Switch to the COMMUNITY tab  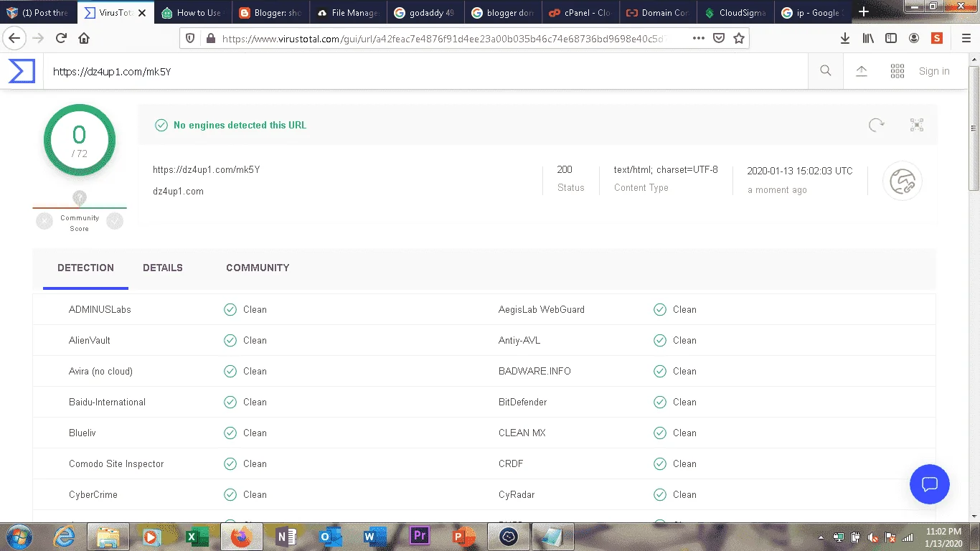[x=258, y=268]
